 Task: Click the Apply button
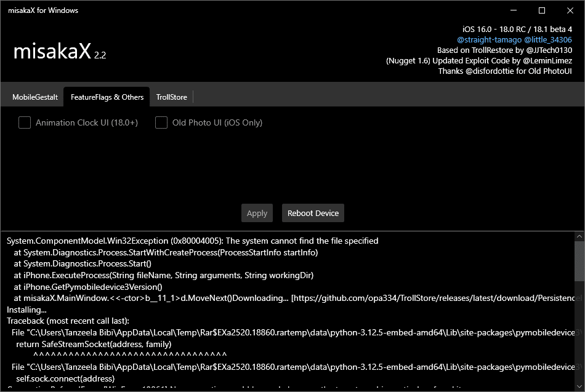(x=257, y=213)
